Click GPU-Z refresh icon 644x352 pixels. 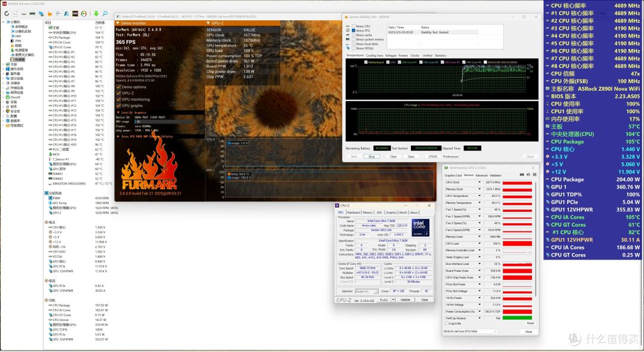click(528, 175)
